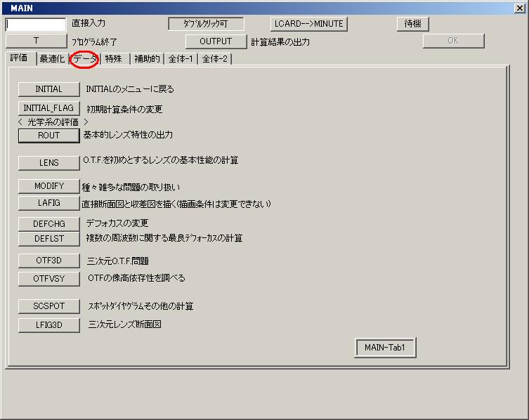
Task: Click the 光学系の評価 heading text
Action: 53,122
